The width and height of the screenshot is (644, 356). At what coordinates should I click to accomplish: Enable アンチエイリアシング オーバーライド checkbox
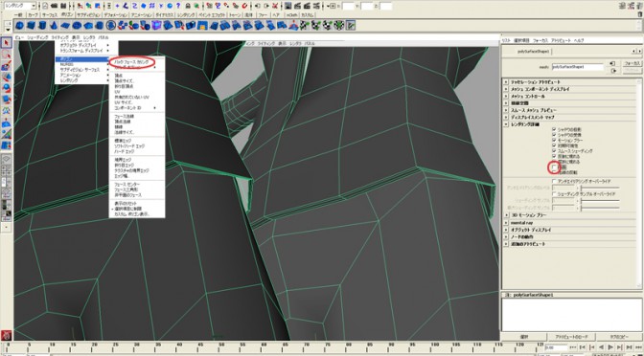554,181
